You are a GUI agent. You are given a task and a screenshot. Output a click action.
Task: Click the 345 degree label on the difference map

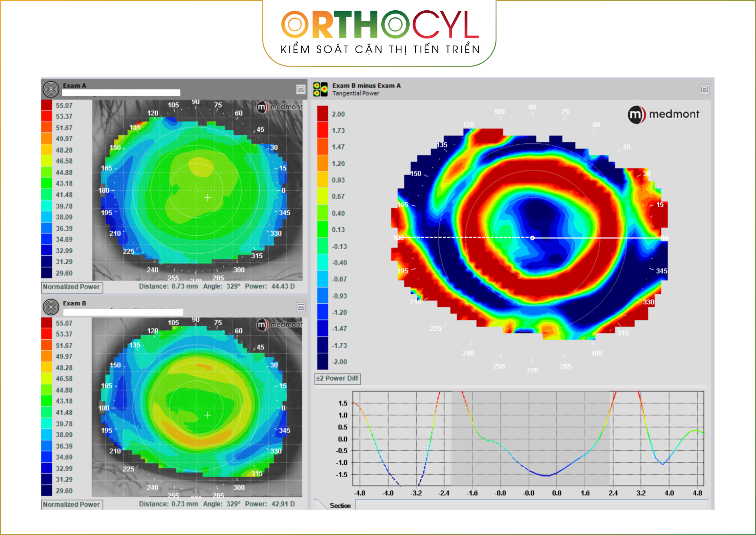661,271
